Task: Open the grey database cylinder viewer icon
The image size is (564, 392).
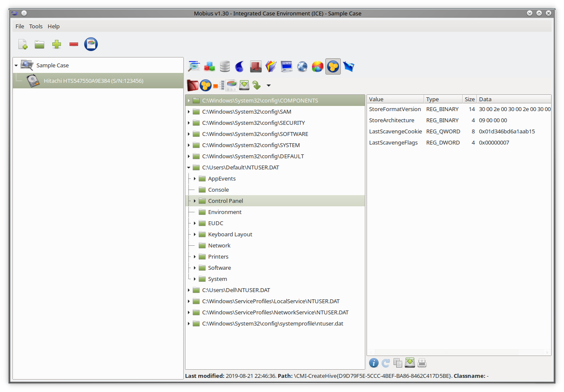Action: (224, 66)
